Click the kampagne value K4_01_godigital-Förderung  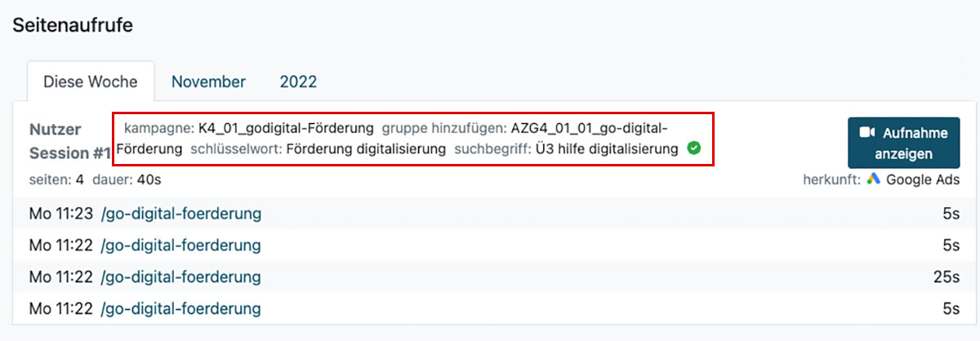pos(286,127)
